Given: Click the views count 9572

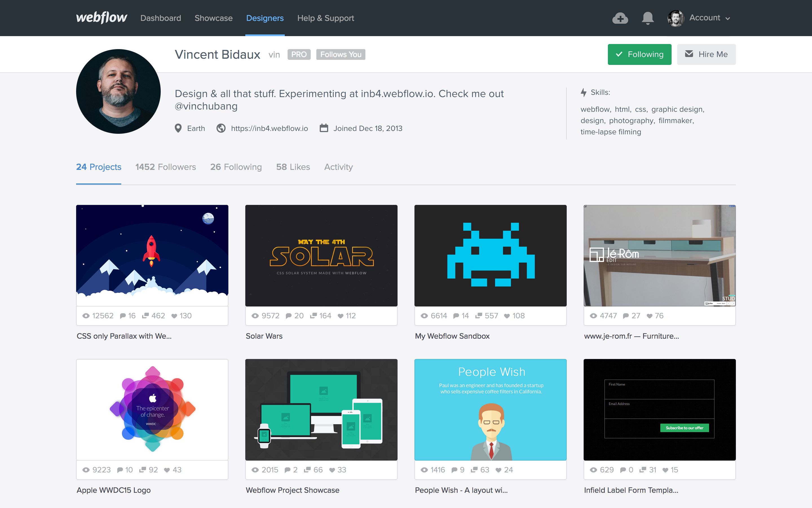Looking at the screenshot, I should point(270,316).
